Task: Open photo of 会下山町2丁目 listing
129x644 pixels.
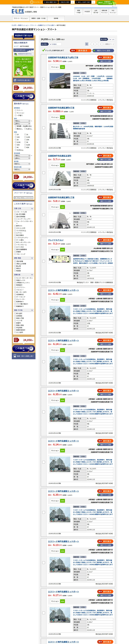Action: (x=60, y=80)
